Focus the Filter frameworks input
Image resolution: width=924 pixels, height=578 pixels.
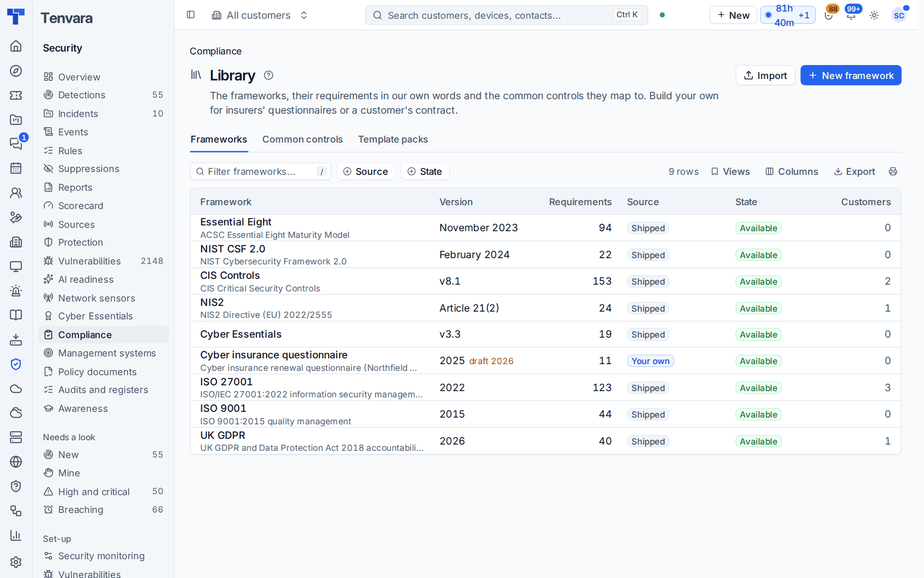click(260, 171)
